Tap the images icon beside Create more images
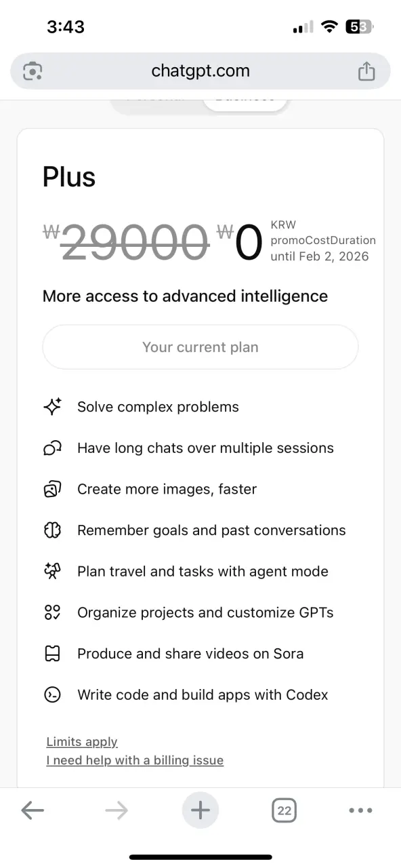Screen dimensions: 401x868 [x=52, y=489]
